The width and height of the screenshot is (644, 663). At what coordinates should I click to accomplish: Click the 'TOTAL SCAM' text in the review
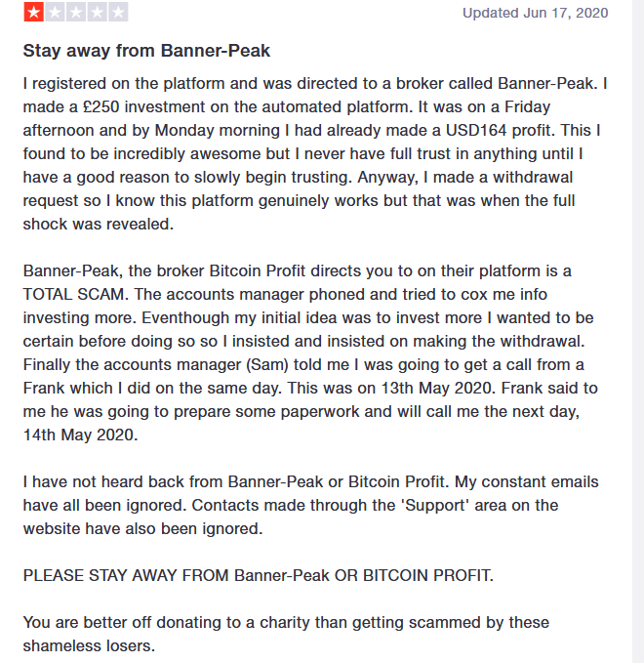75,294
